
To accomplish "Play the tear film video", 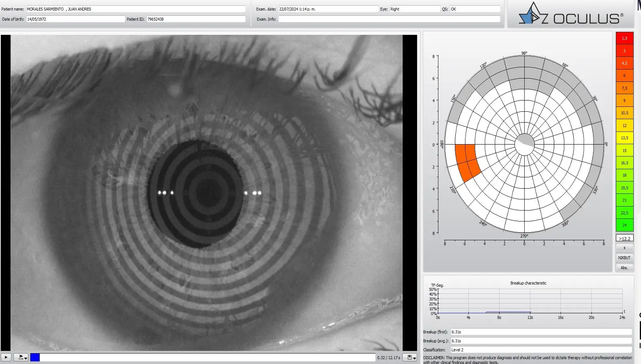I will tap(6, 357).
